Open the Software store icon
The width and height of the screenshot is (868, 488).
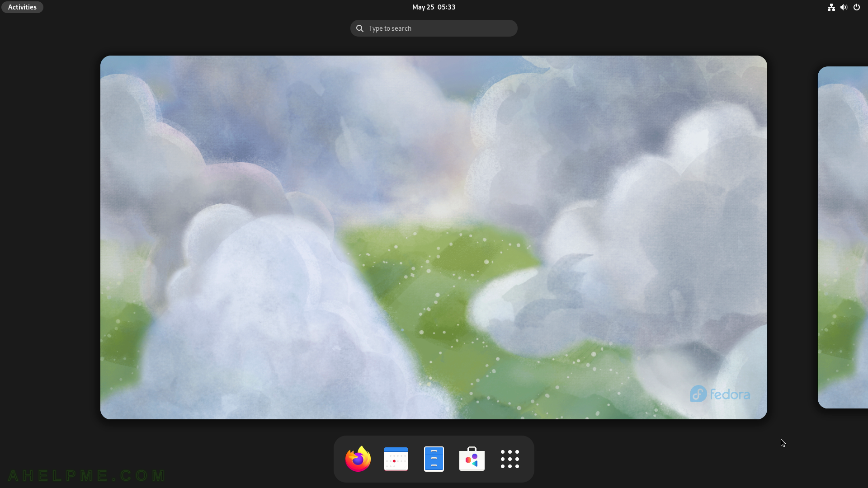tap(472, 459)
